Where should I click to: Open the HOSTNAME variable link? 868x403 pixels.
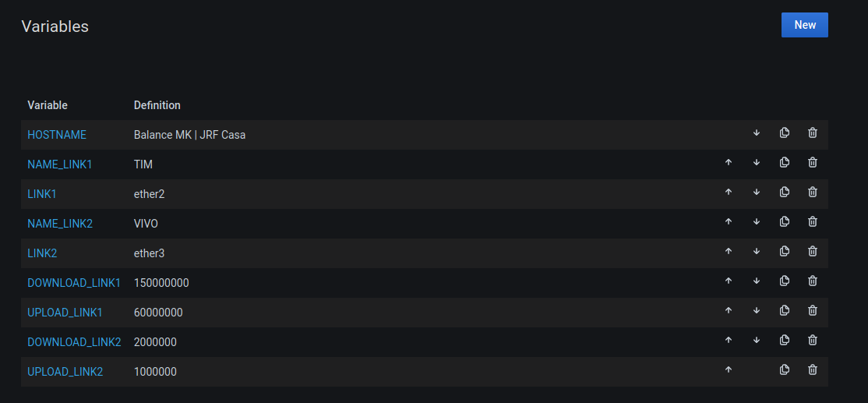(x=57, y=135)
